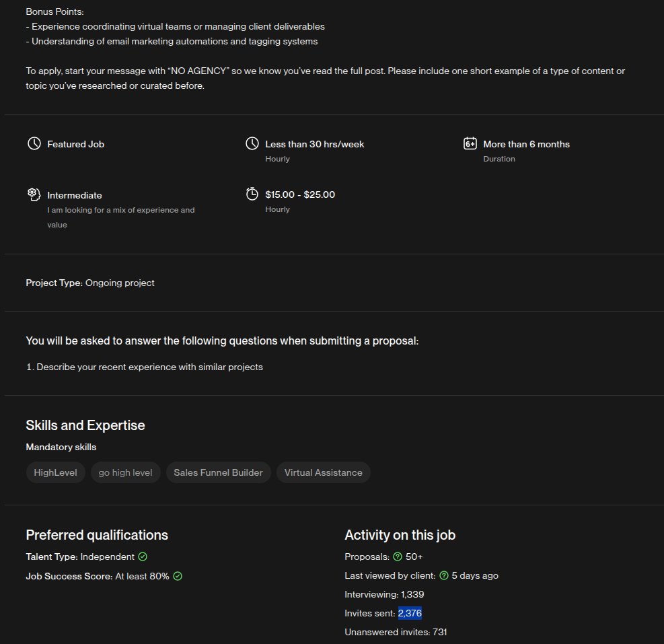Click the stopwatch icon beside $15.00 - $25.00
664x644 pixels.
tap(252, 194)
